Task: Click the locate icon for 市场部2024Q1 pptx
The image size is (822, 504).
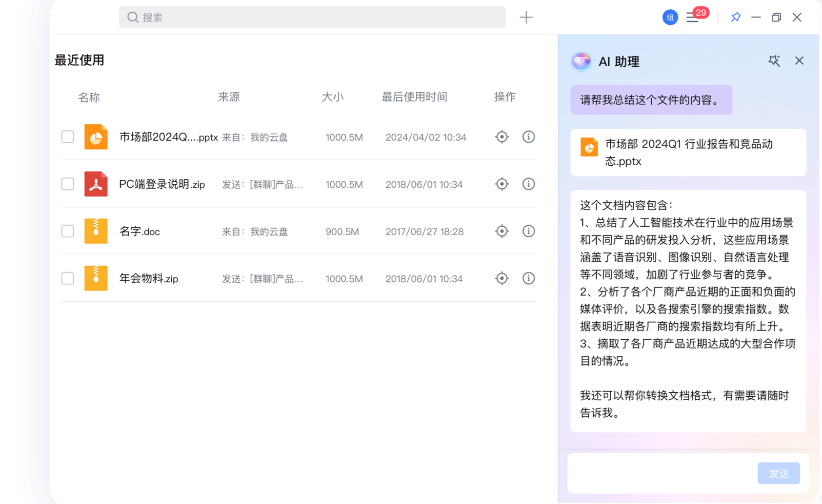Action: pos(501,137)
